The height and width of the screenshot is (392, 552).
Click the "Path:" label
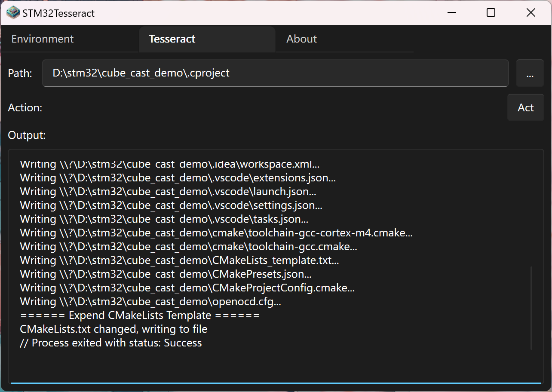coord(20,73)
